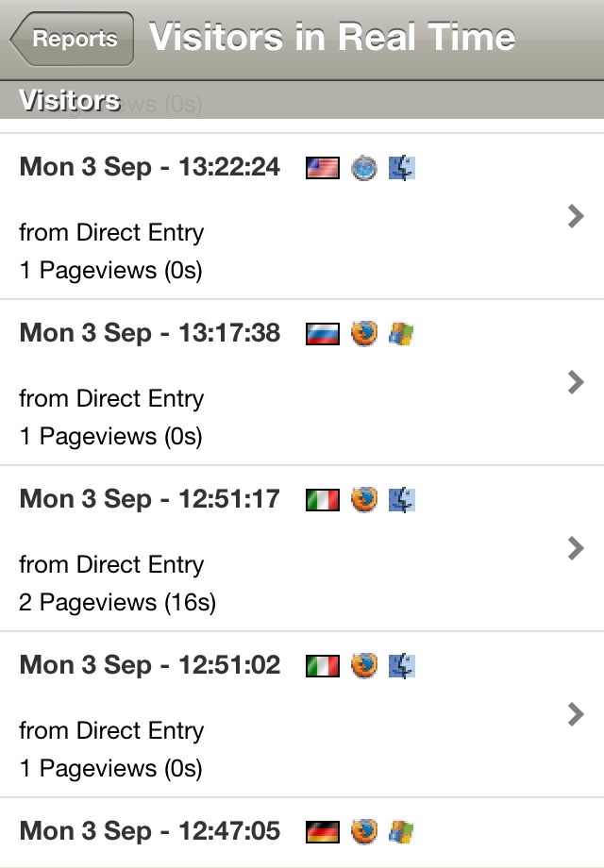
Task: Click Mac OS icon on 12:51:02 visit
Action: (x=403, y=666)
